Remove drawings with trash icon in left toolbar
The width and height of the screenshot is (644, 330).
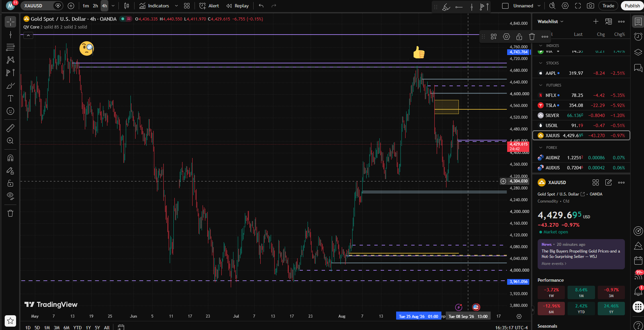pyautogui.click(x=10, y=213)
